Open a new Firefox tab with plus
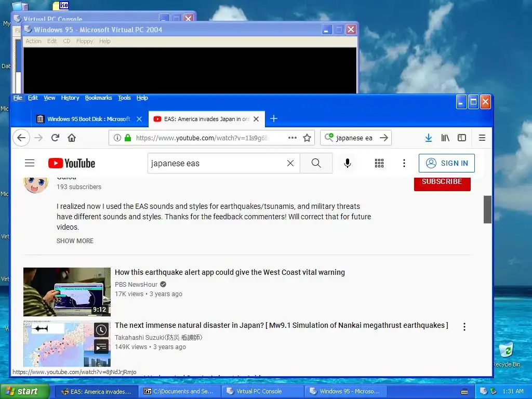This screenshot has height=399, width=532. pos(274,119)
